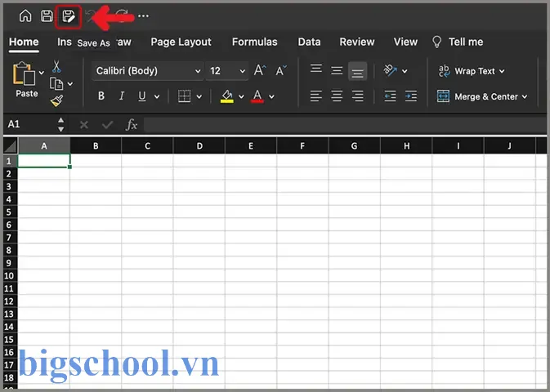The image size is (550, 392).
Task: Click the A1 name box
Action: [x=29, y=124]
